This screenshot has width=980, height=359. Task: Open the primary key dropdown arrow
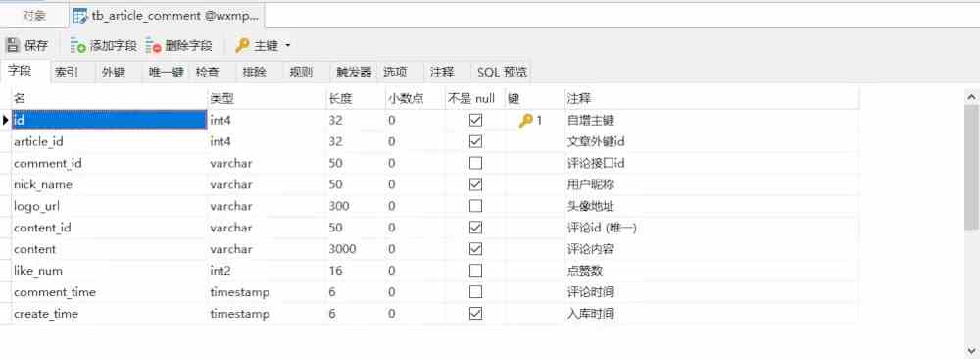(x=287, y=46)
